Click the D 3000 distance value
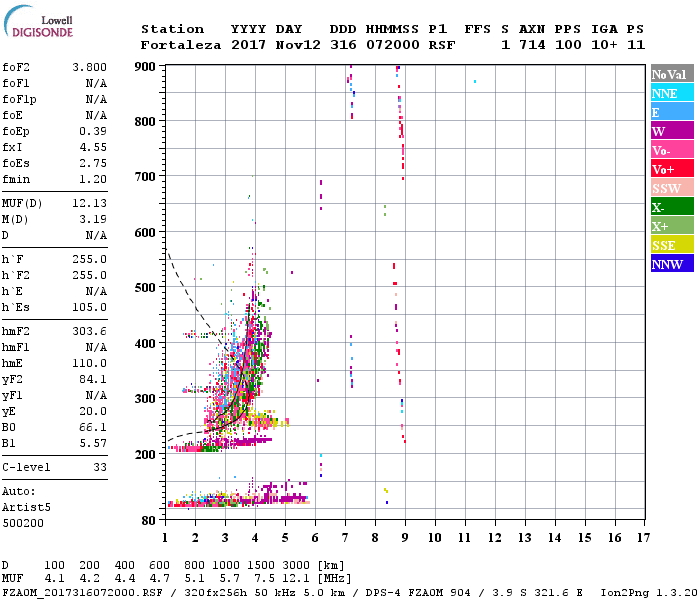 coord(296,565)
